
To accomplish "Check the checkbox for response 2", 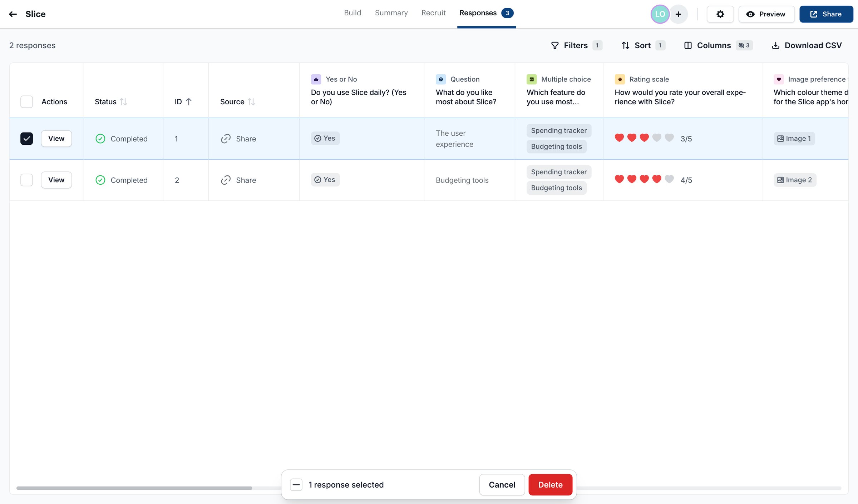I will [x=26, y=180].
